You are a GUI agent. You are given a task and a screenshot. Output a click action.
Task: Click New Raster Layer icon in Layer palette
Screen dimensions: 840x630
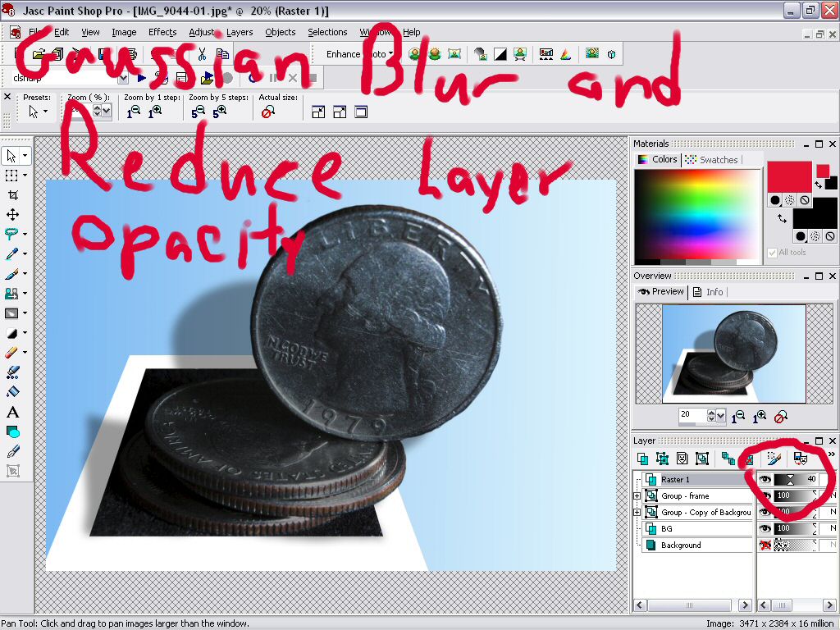[x=643, y=459]
